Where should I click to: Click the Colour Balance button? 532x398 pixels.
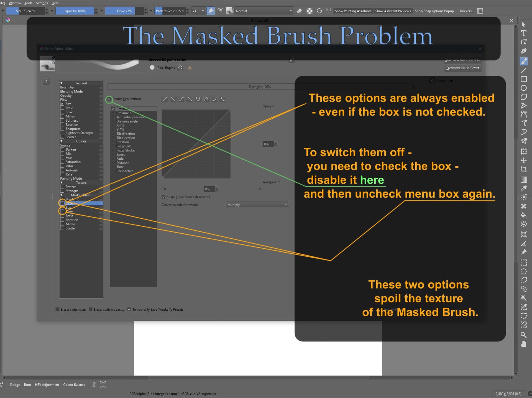74,384
